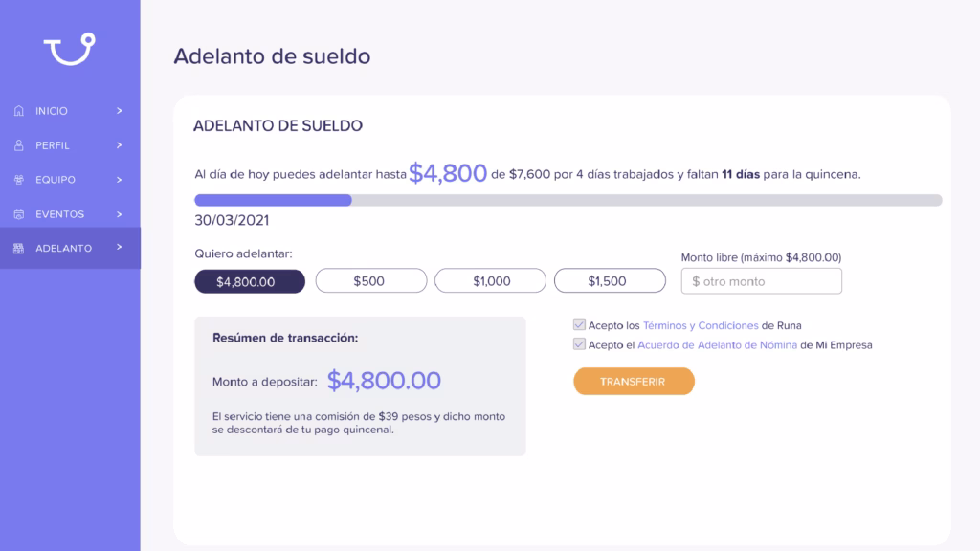Viewport: 980px width, 551px height.
Task: Click the orange Transferir button
Action: point(634,381)
